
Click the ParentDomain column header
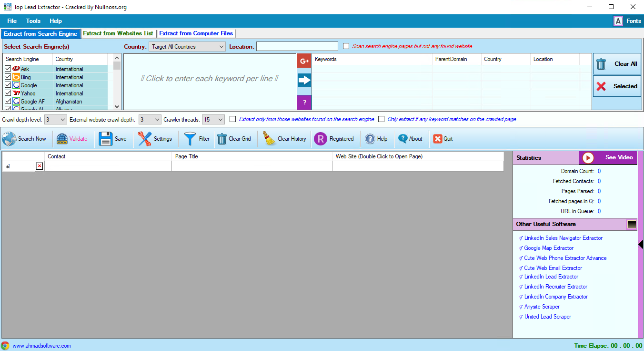point(457,59)
